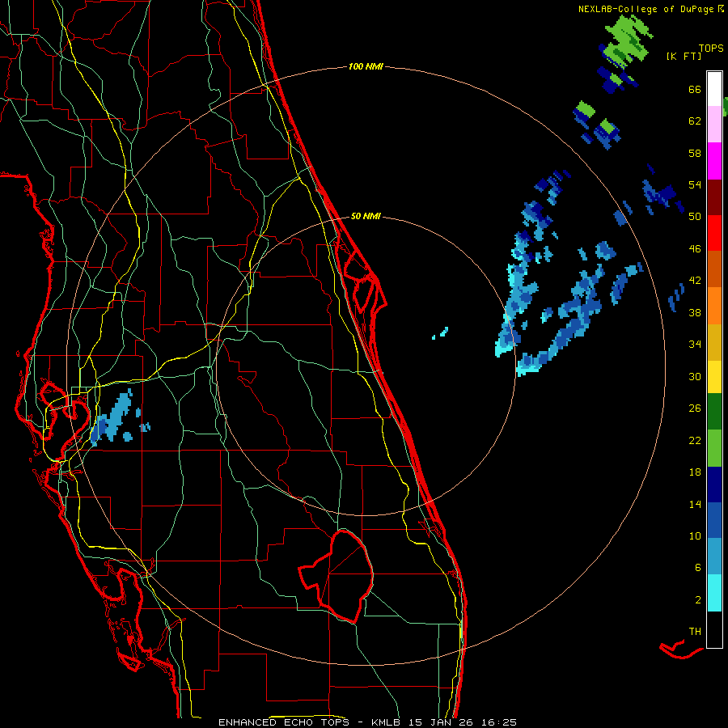Click the [K FT] units label
728x728 pixels.
684,56
